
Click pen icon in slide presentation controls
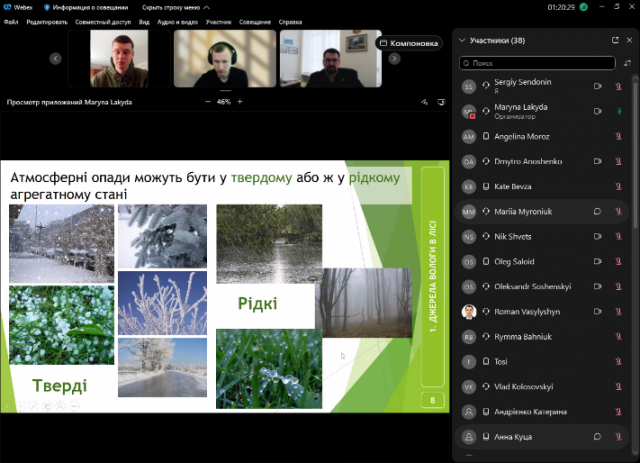[x=34, y=406]
